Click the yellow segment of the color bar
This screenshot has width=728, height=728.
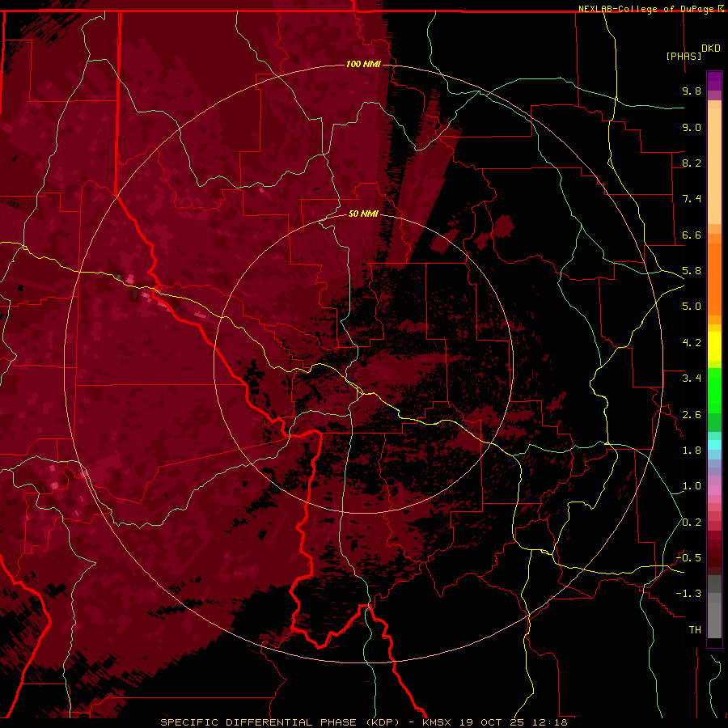(714, 346)
